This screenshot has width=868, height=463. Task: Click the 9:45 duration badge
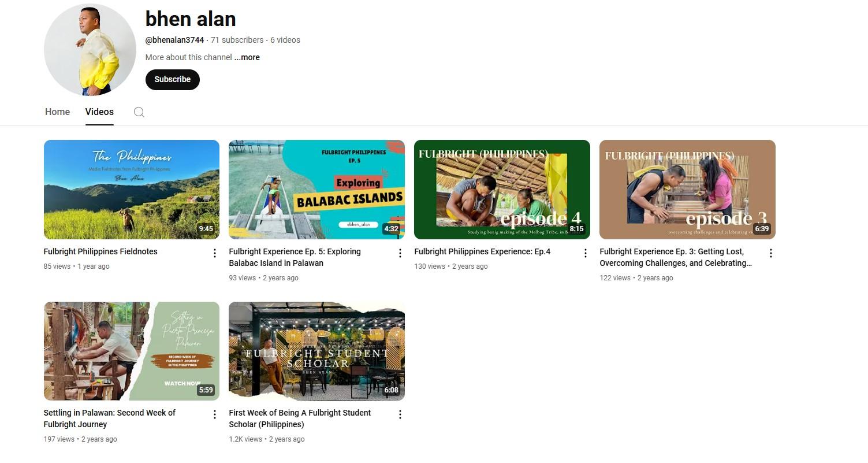[x=206, y=229]
